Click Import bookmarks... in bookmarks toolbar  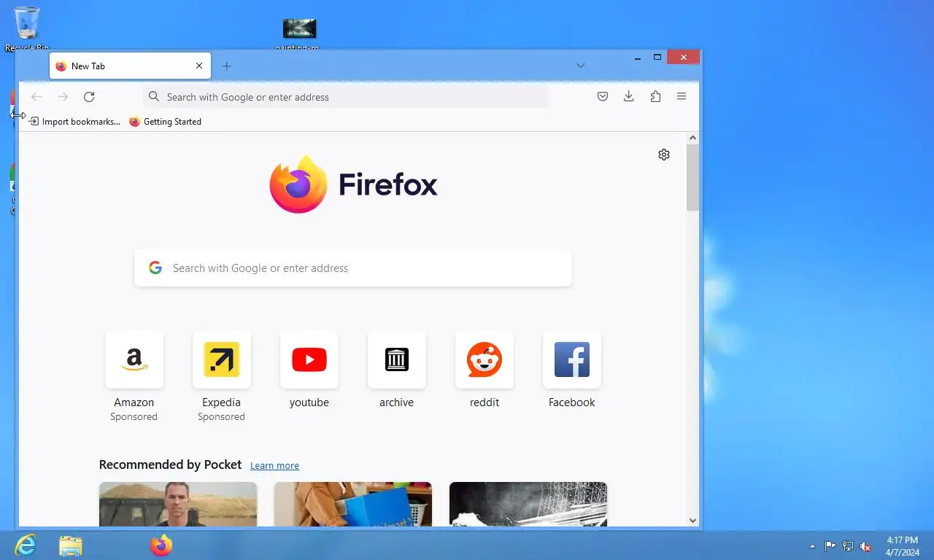(74, 122)
